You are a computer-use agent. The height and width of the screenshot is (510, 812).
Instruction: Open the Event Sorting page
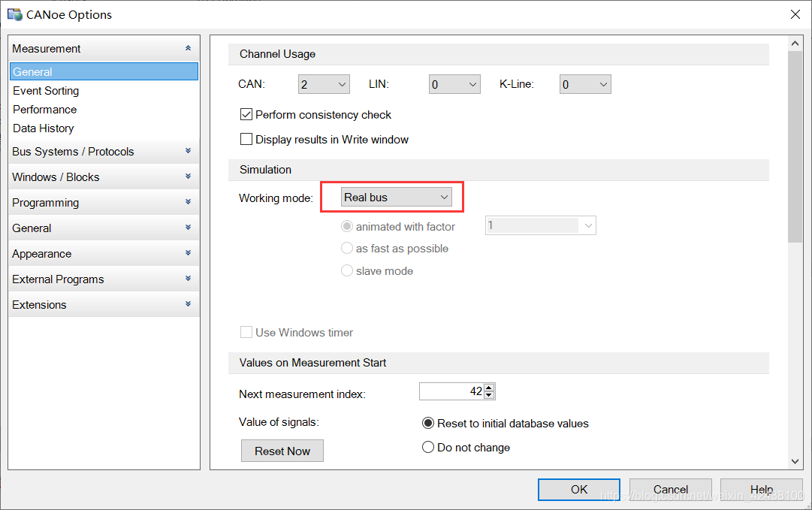46,91
